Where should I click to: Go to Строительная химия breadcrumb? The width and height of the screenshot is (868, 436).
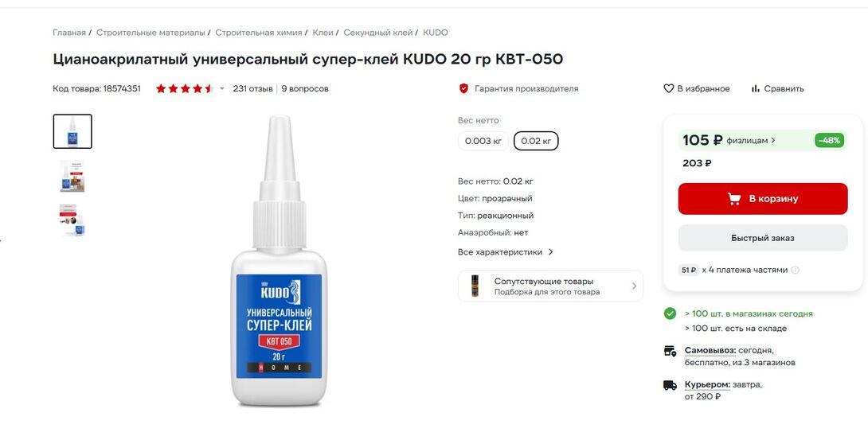pos(259,33)
